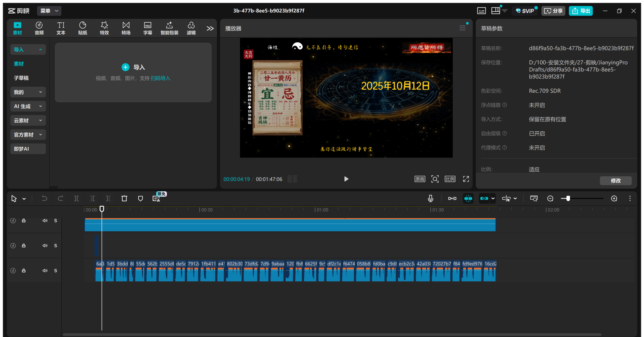Viewport: 644px width, 337px height.
Task: Click the delete clip trash icon
Action: pos(124,199)
